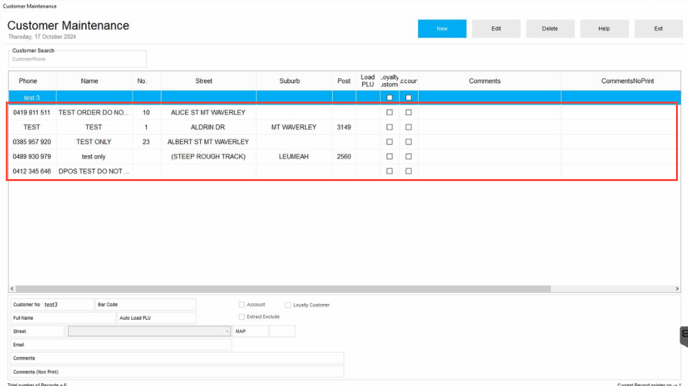
Task: Select the highlighted test 3 row
Action: (344, 97)
